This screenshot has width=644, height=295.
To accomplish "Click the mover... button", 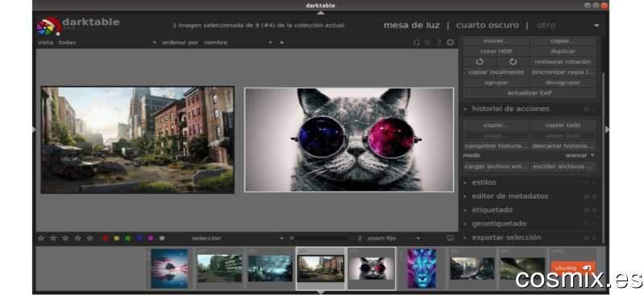I will pyautogui.click(x=496, y=41).
